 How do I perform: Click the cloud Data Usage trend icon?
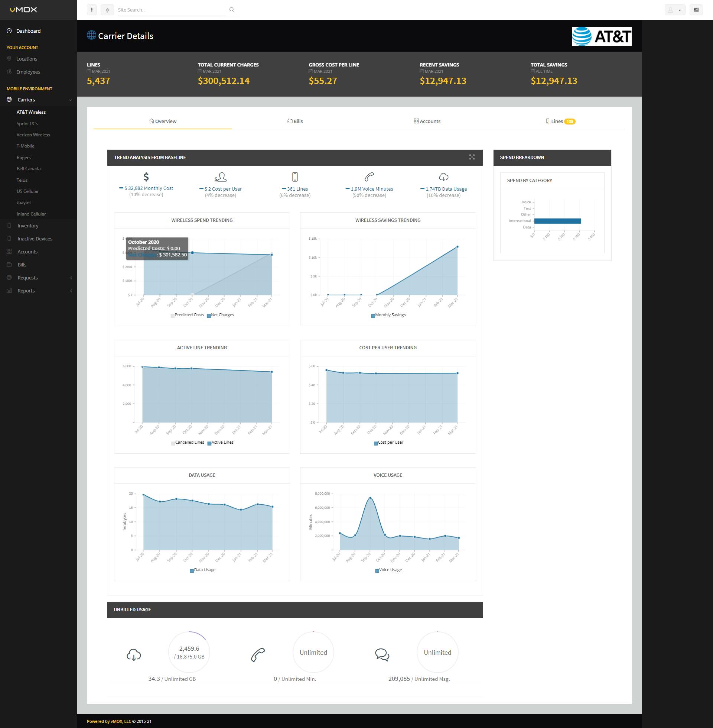[443, 177]
